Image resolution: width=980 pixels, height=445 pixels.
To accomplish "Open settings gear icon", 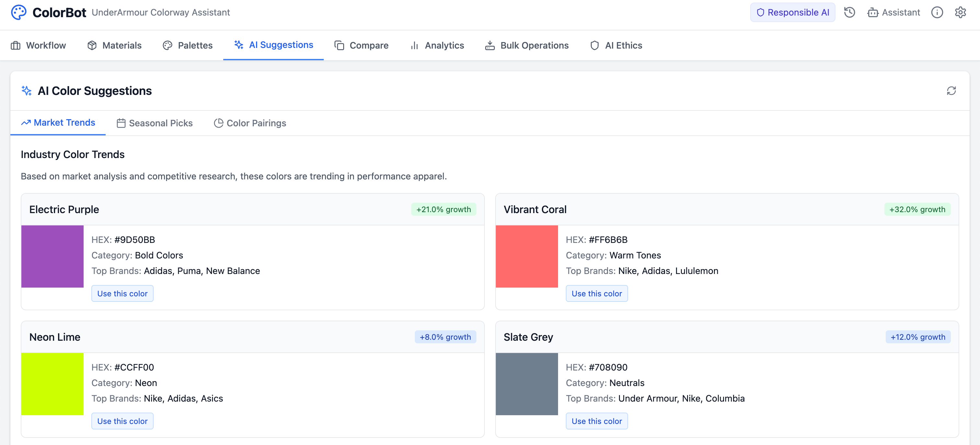I will pyautogui.click(x=960, y=13).
